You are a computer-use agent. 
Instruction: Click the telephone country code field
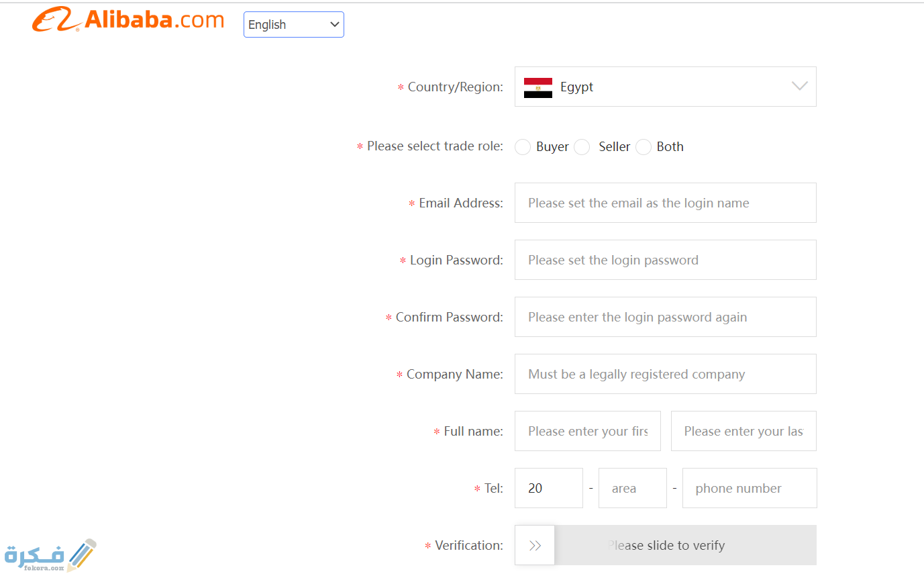pyautogui.click(x=549, y=488)
